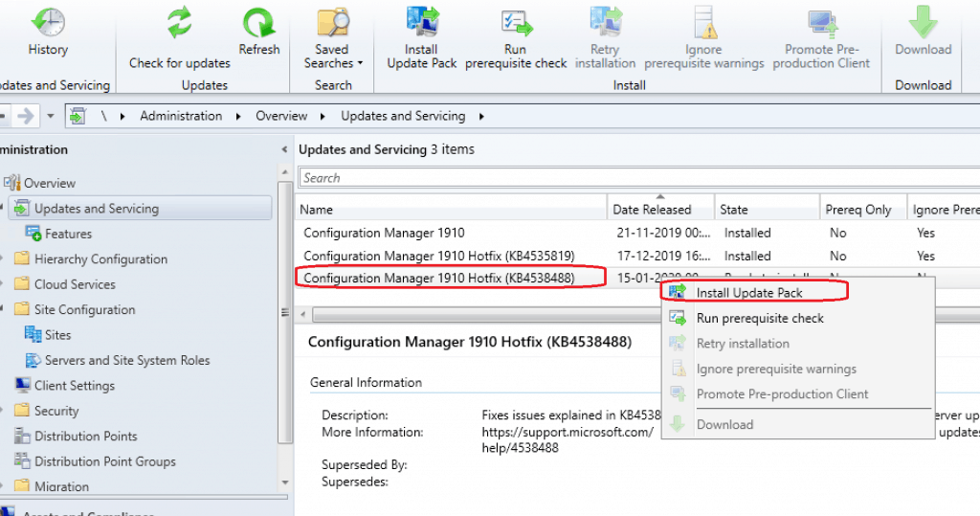Sort by Prereq Only column header
The width and height of the screenshot is (980, 516).
click(x=863, y=210)
